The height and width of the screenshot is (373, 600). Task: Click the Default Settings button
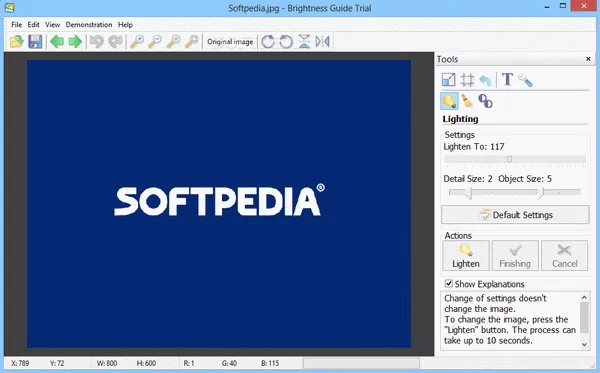tap(515, 215)
